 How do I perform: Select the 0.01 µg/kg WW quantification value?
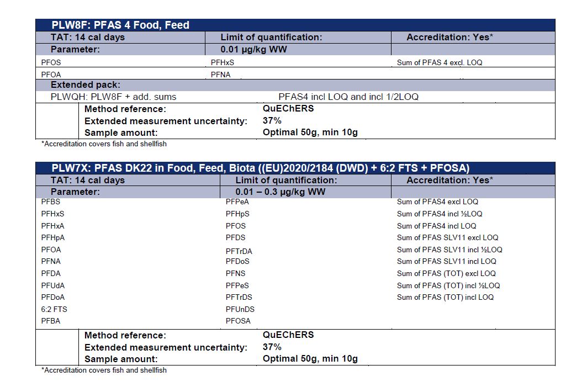click(253, 49)
